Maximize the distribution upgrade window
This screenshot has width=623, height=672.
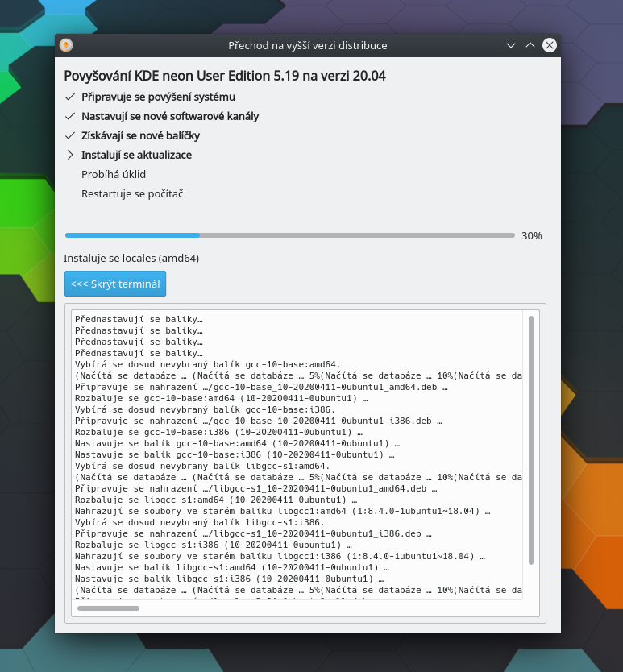click(x=530, y=45)
